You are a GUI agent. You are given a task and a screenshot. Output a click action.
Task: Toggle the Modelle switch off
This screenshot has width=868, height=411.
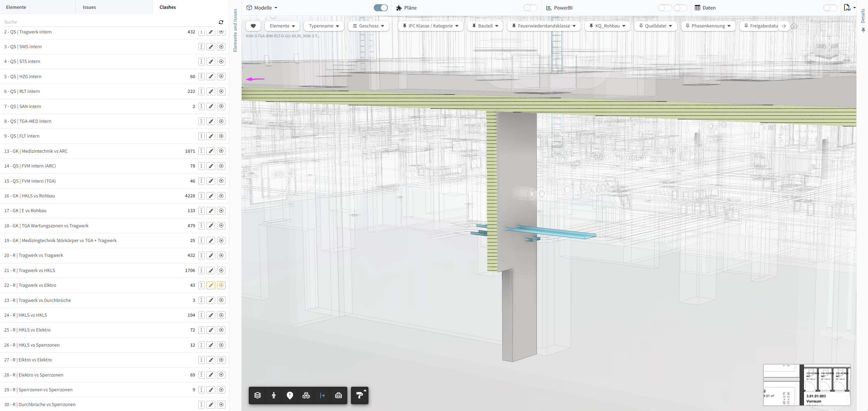pos(380,8)
